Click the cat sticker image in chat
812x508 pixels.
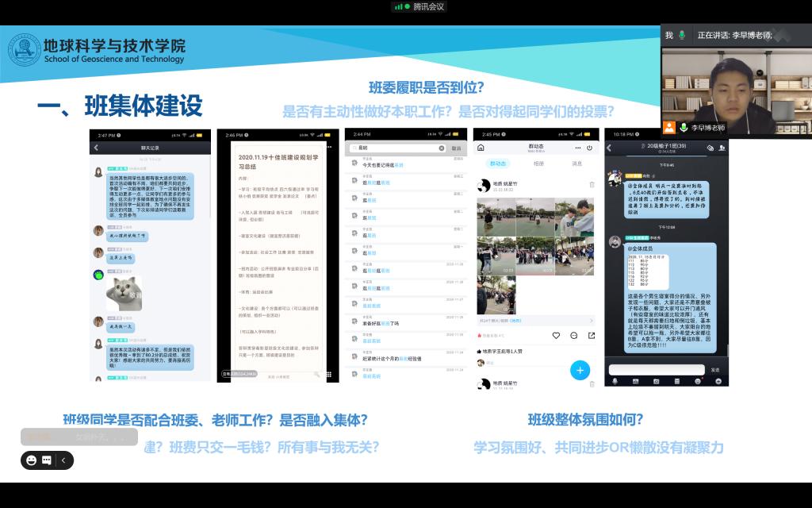click(x=124, y=293)
